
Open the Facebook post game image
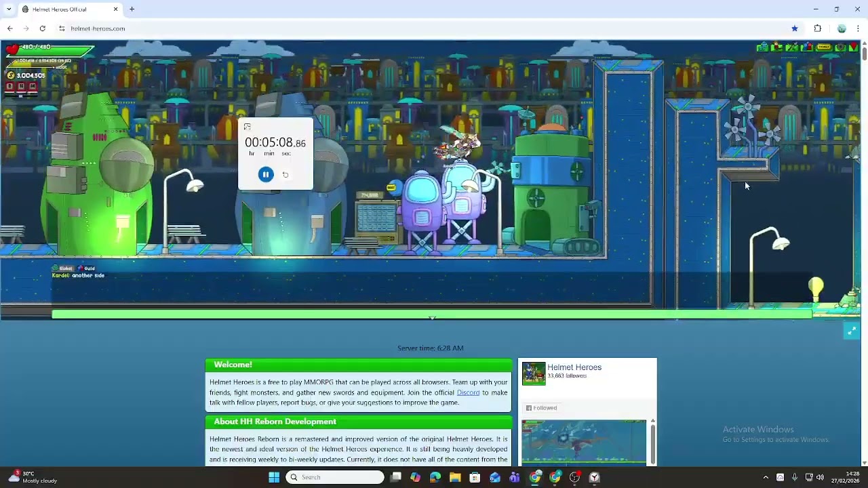click(x=584, y=442)
